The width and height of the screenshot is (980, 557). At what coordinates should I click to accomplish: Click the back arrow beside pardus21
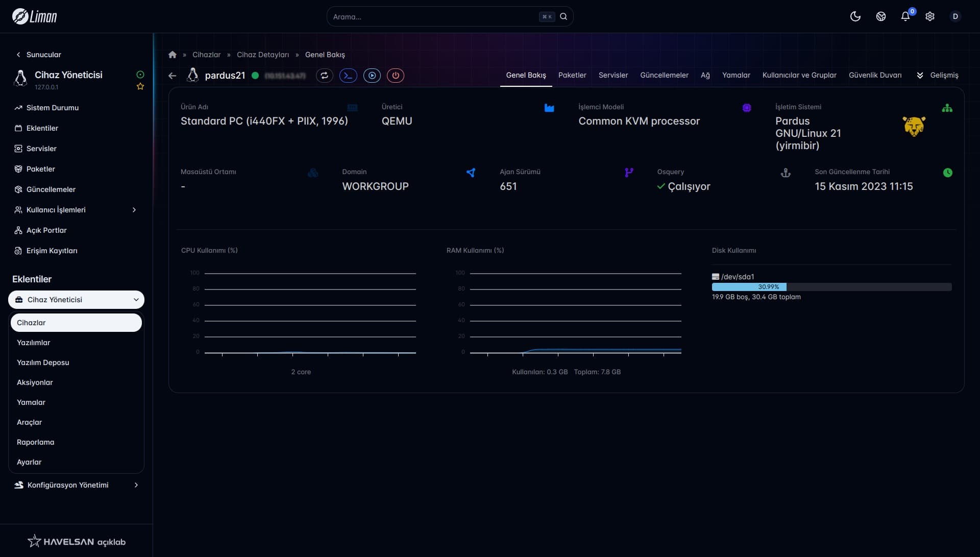click(173, 76)
